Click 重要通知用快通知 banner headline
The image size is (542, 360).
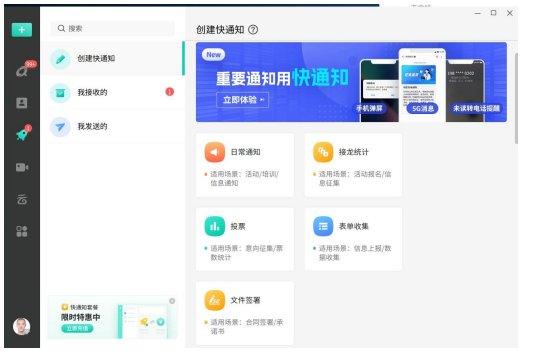click(x=282, y=77)
